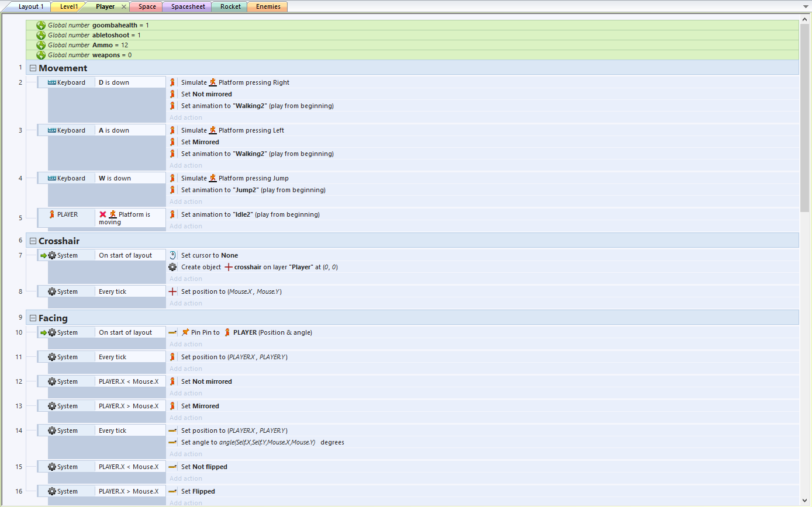Click Add action under the D is down event

[x=185, y=117]
